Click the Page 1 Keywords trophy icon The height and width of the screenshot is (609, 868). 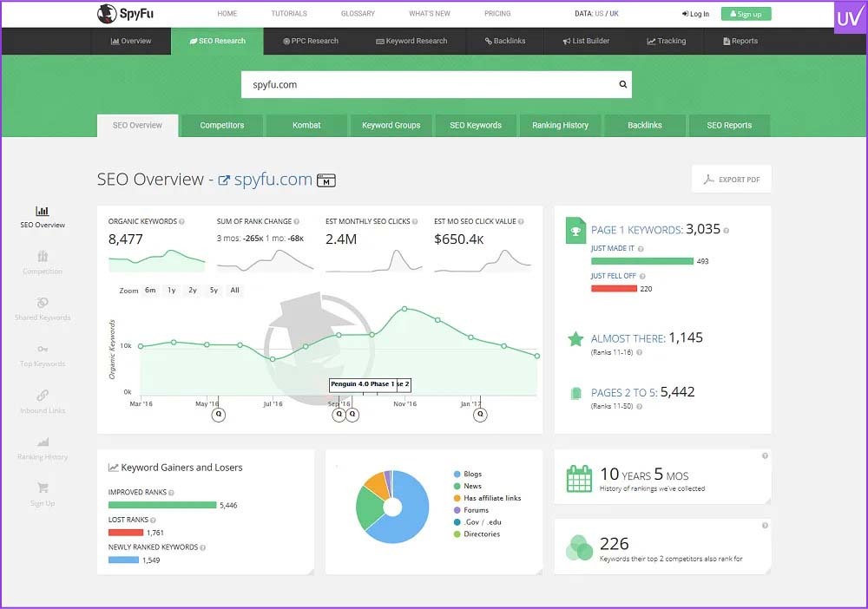click(x=575, y=231)
